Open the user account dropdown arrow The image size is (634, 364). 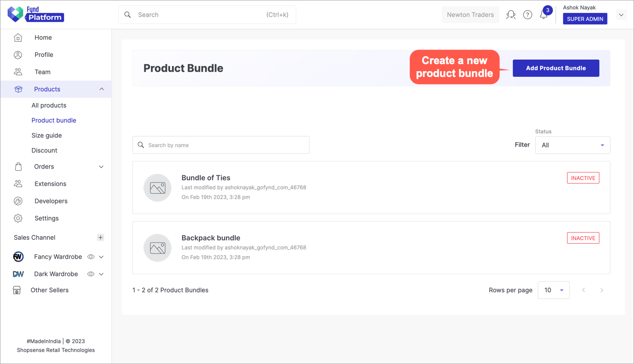(621, 15)
